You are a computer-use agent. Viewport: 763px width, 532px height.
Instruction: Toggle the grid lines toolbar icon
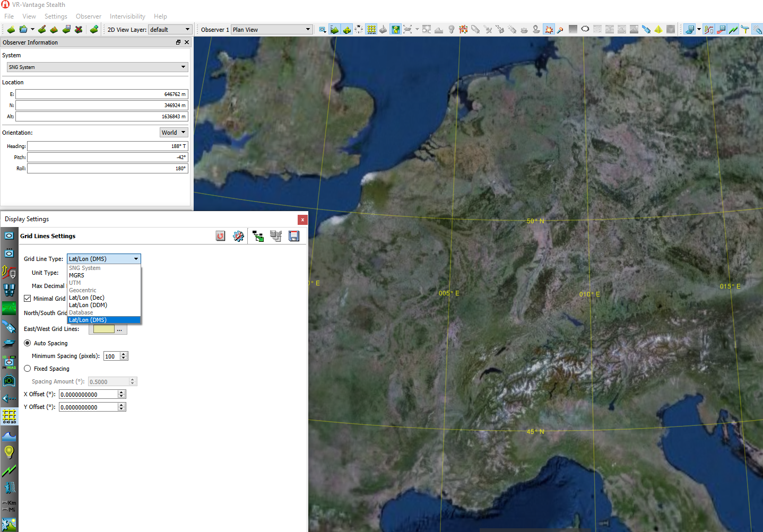point(371,30)
